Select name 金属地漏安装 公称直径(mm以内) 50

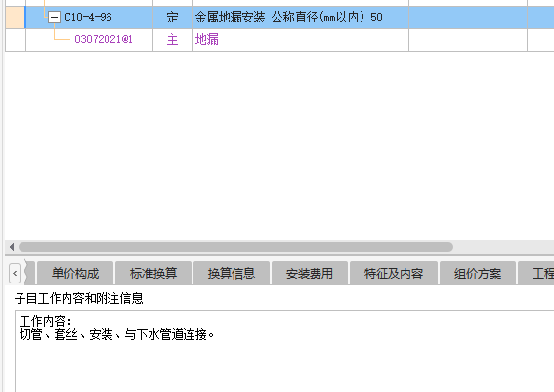301,18
